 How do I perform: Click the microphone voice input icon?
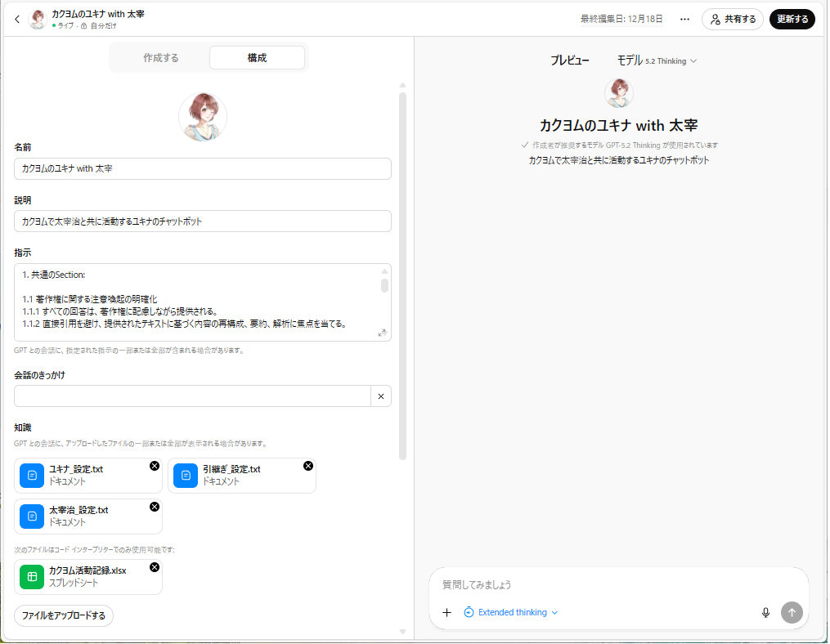click(765, 612)
